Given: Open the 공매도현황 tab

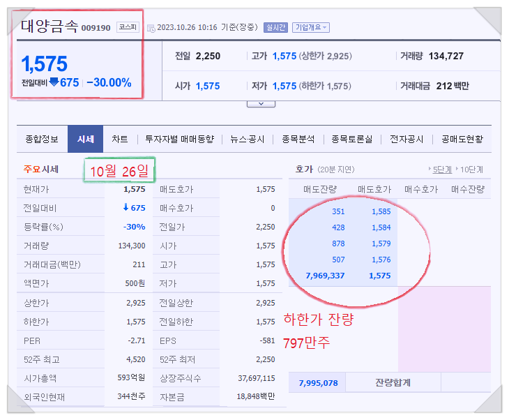Looking at the screenshot, I should [462, 140].
